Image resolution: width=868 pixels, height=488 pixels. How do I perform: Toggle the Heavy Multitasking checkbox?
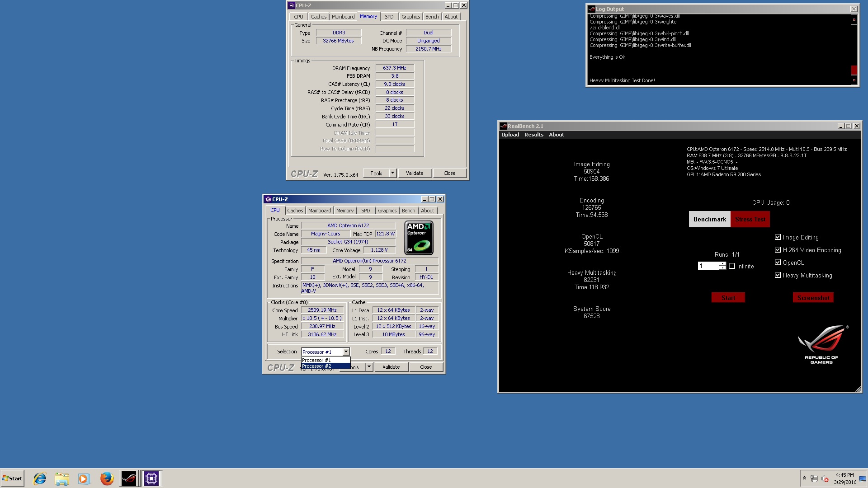tap(778, 275)
